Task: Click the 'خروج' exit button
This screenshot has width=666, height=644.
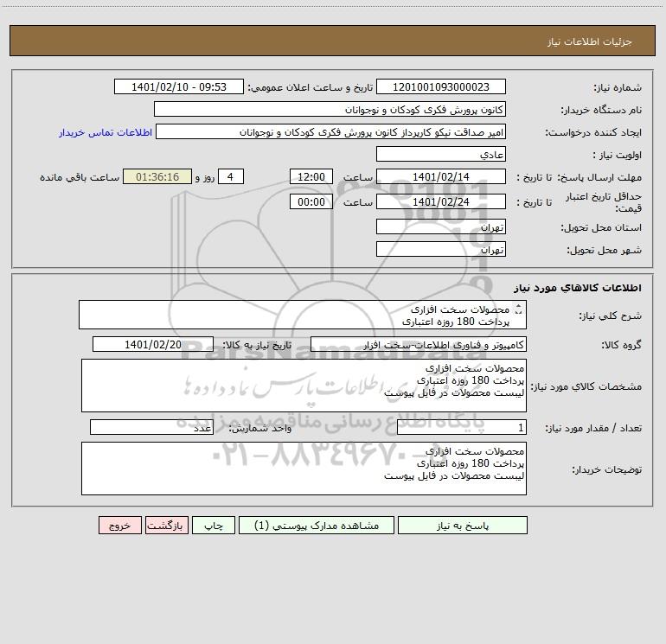Action: point(119,525)
